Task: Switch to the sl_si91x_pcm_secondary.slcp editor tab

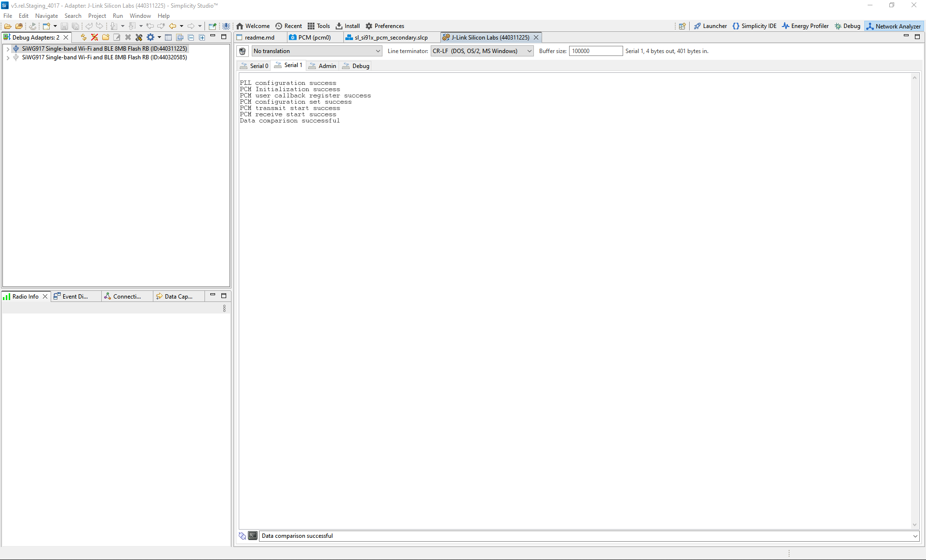Action: (x=391, y=38)
